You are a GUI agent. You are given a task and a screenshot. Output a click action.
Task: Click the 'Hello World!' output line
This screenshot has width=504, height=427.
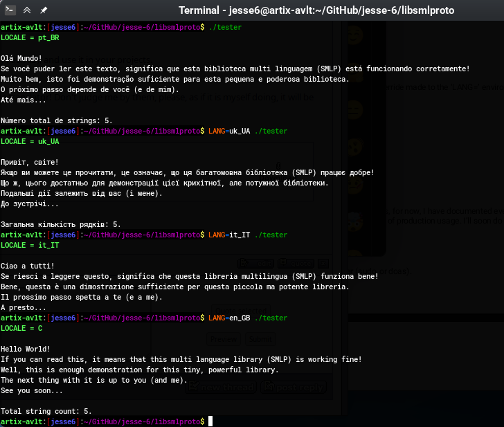click(x=26, y=349)
